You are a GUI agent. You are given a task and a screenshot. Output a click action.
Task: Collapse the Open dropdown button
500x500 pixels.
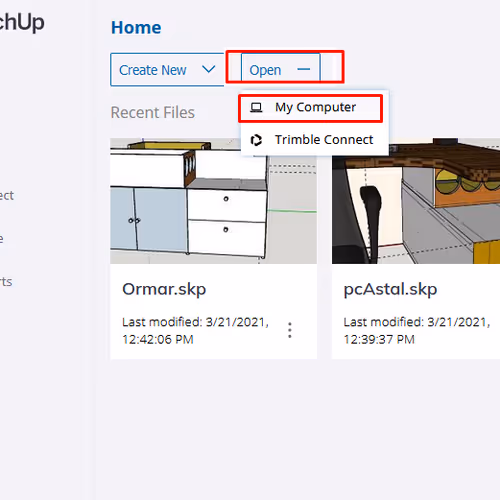point(280,68)
